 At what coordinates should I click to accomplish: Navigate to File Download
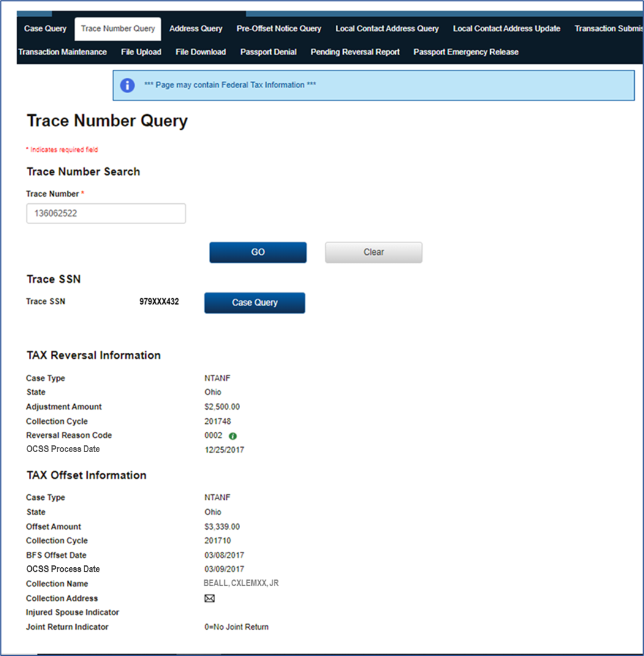point(200,52)
